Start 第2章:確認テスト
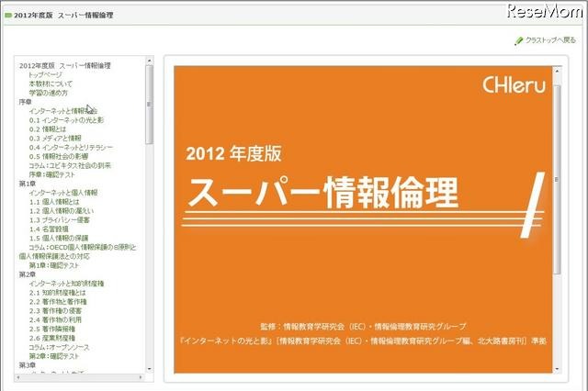Image resolution: width=588 pixels, height=391 pixels. pos(54,356)
